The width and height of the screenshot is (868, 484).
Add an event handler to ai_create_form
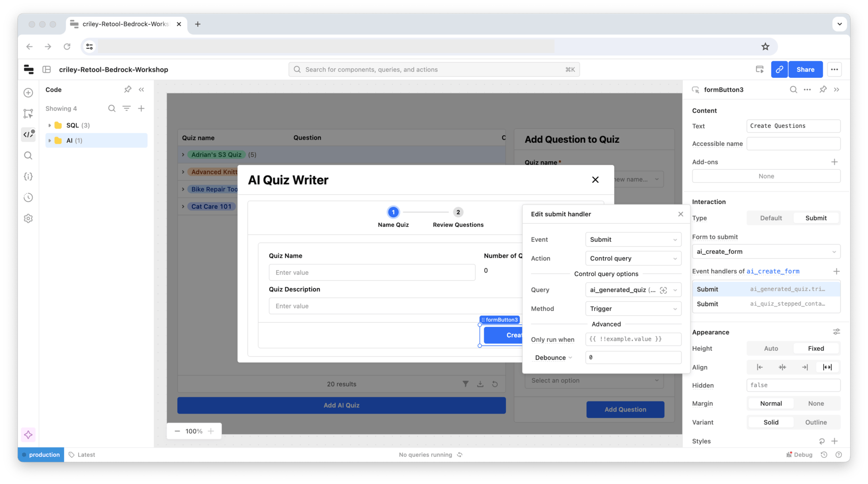point(836,271)
